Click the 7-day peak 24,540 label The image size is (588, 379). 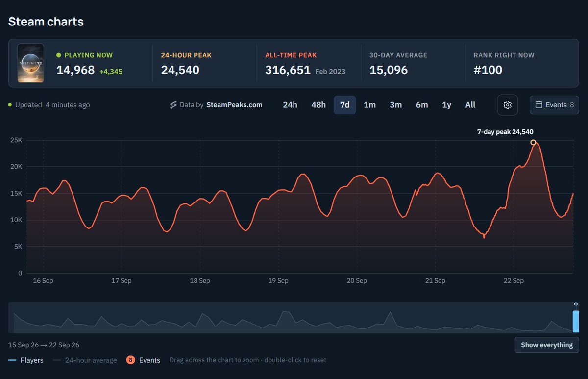coord(505,132)
